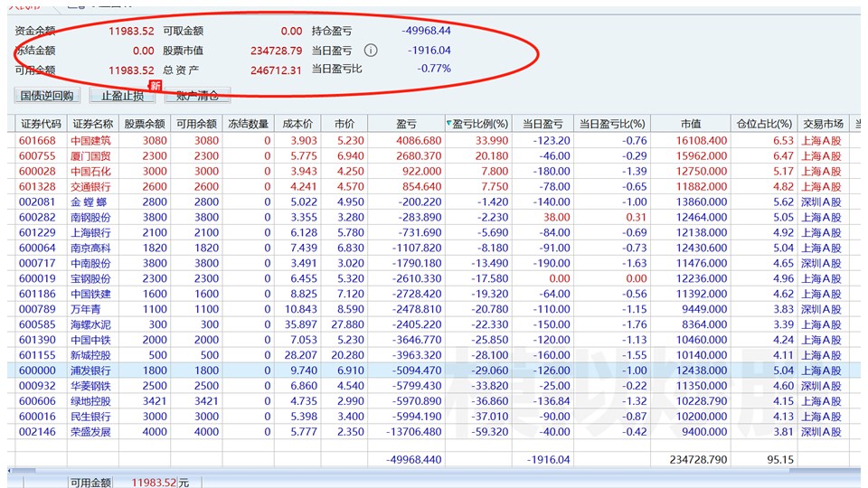
Task: Select the 中国铁建 stock name
Action: 90,294
